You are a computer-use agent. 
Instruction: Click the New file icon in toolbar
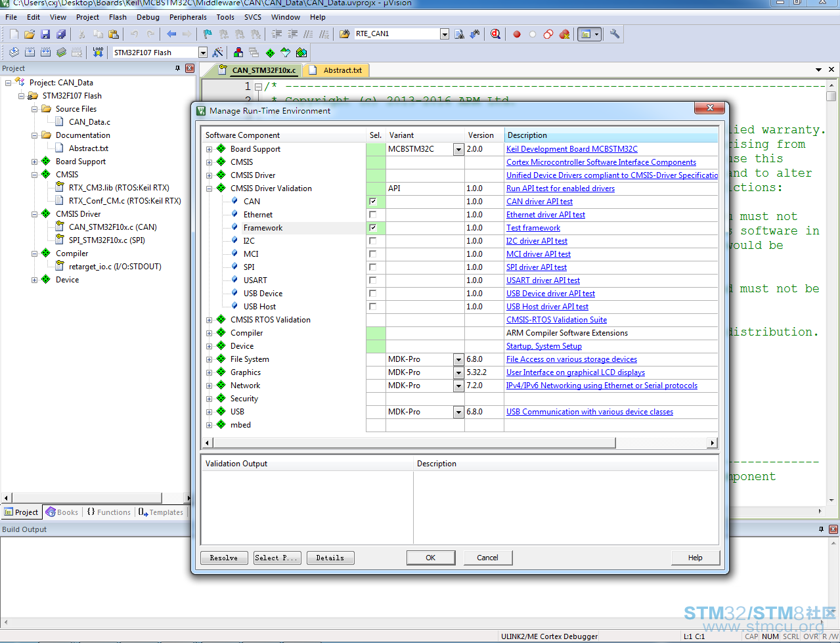pyautogui.click(x=14, y=34)
